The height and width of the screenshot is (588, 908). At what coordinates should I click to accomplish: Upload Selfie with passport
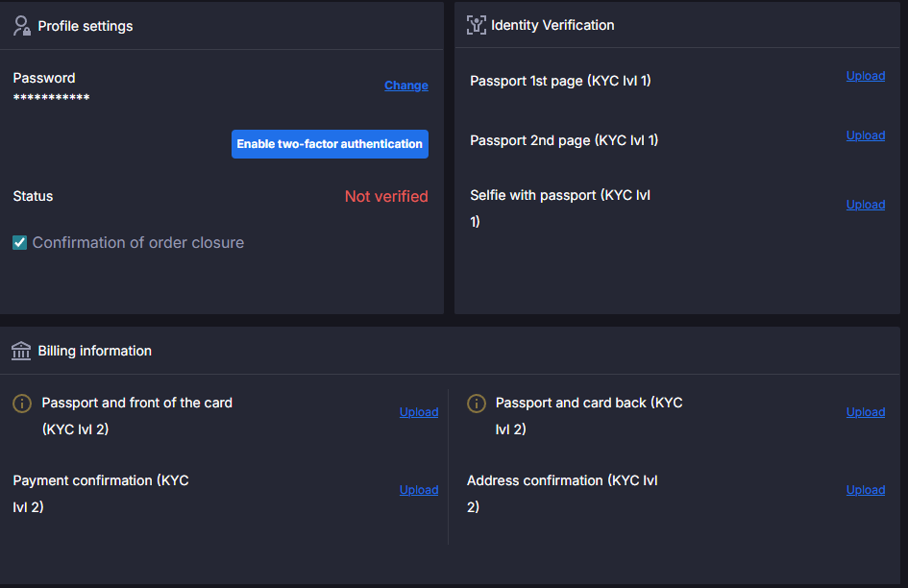(865, 205)
